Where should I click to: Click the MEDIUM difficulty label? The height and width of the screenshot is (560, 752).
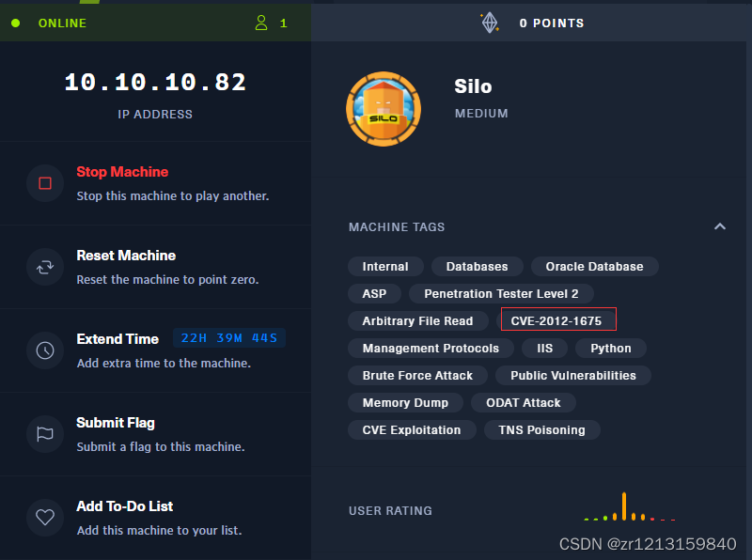(x=481, y=114)
